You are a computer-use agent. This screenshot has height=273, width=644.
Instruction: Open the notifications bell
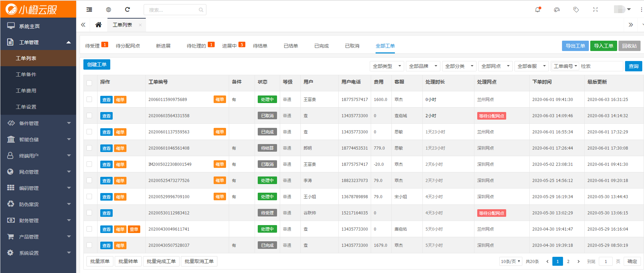click(538, 10)
